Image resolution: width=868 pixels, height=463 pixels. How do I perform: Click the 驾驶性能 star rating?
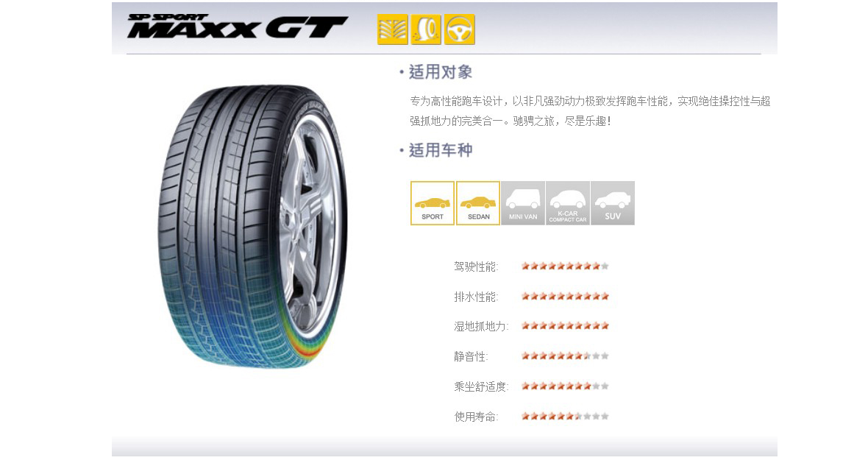tap(565, 266)
